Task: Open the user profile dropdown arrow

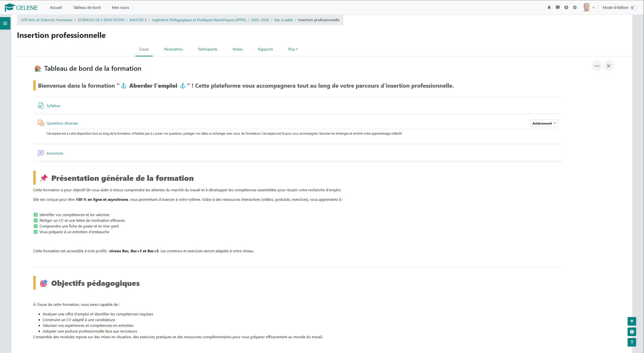Action: pos(593,8)
